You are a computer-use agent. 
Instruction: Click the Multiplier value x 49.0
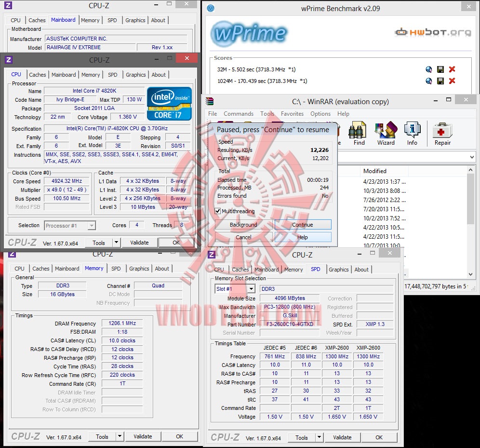[67, 190]
